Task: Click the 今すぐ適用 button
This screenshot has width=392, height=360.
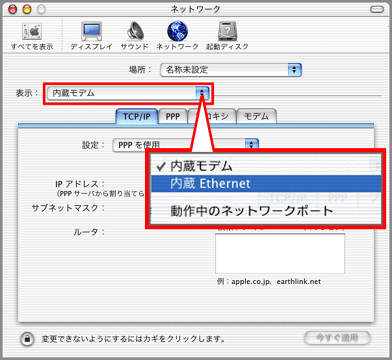Action: point(337,338)
